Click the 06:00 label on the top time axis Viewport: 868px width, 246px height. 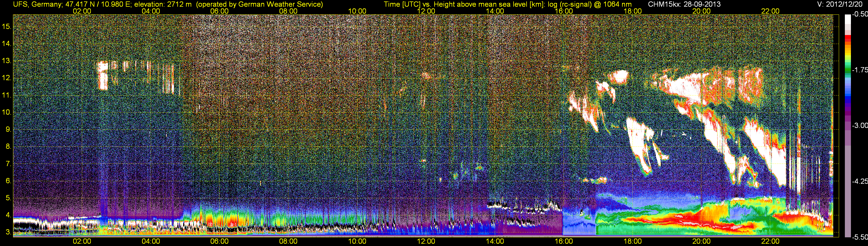219,11
